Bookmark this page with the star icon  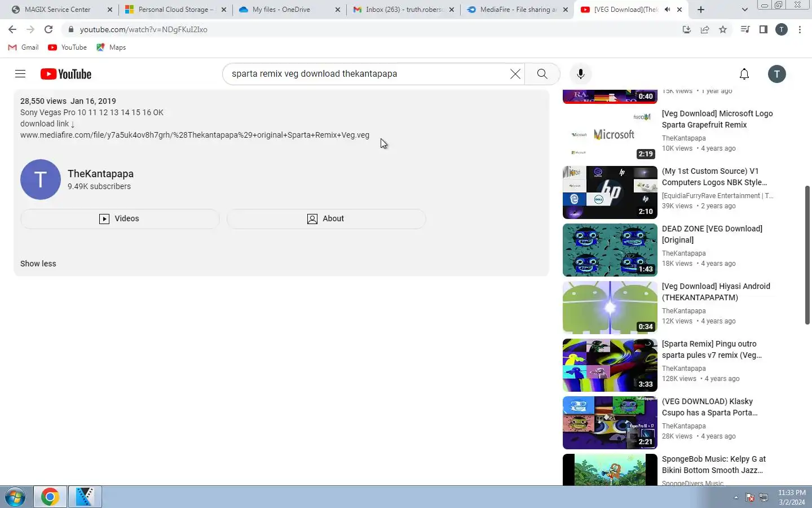[x=723, y=29]
